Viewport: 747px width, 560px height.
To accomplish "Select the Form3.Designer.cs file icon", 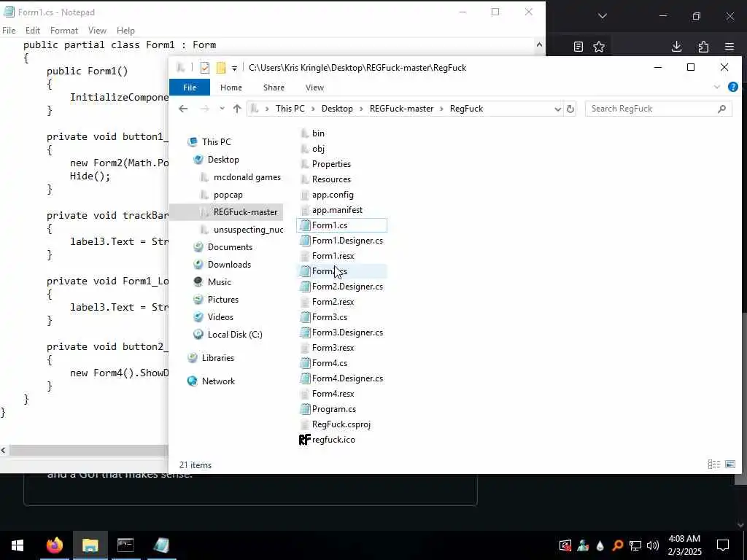I will (305, 332).
